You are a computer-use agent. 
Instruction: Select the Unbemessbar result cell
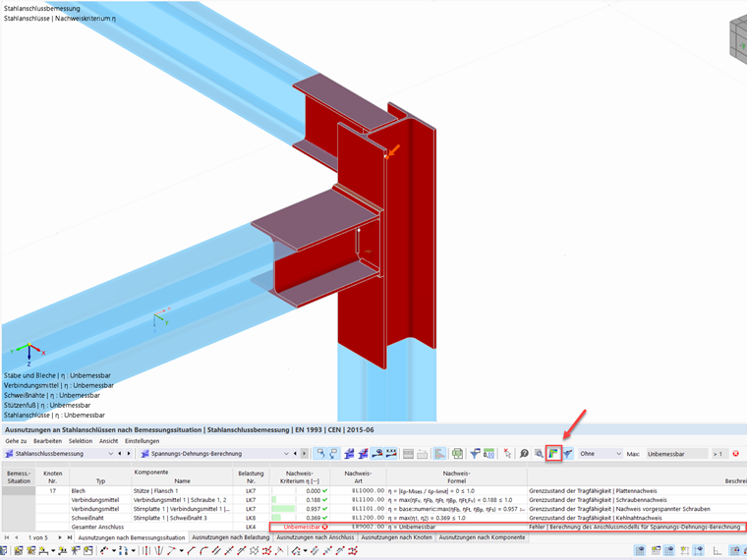coord(299,527)
